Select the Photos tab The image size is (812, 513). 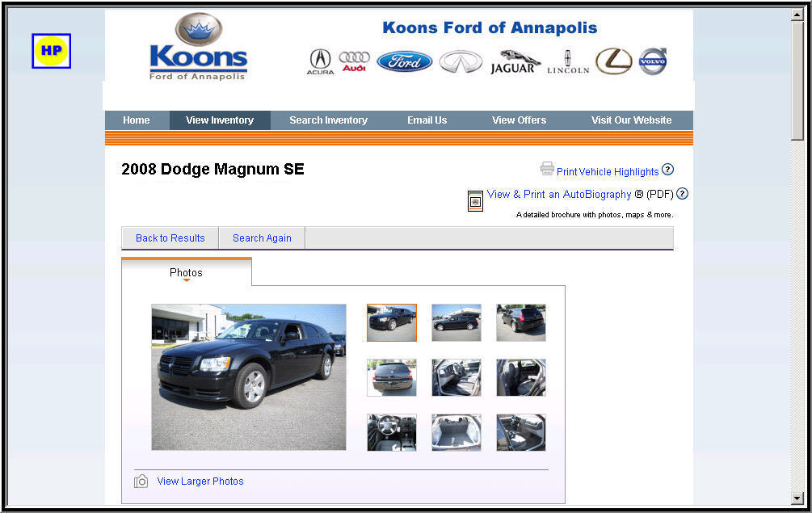point(186,272)
